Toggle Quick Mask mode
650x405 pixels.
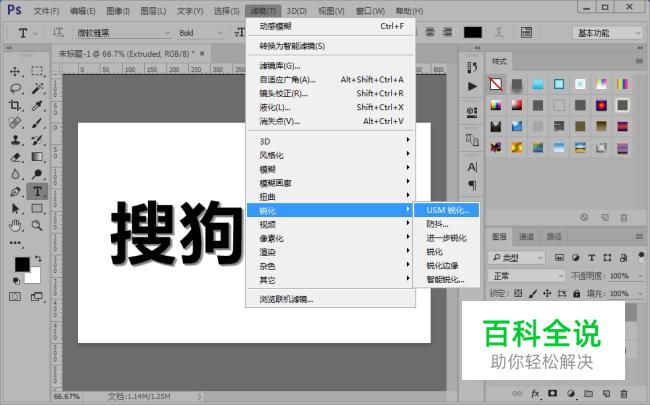click(x=15, y=297)
